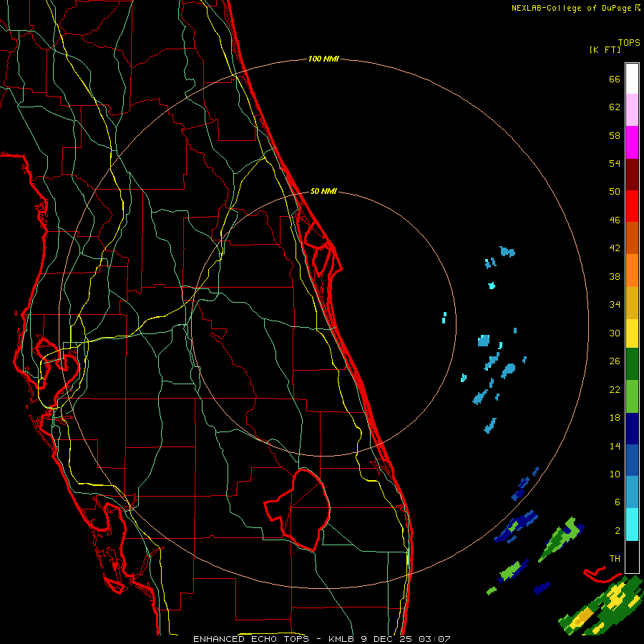Click the 18 value on the legend
This screenshot has width=644, height=644.
615,418
